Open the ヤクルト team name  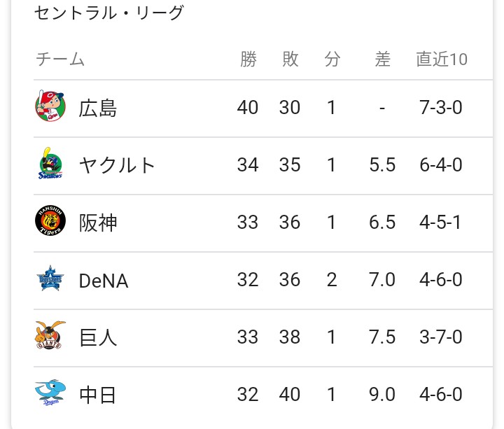click(117, 165)
